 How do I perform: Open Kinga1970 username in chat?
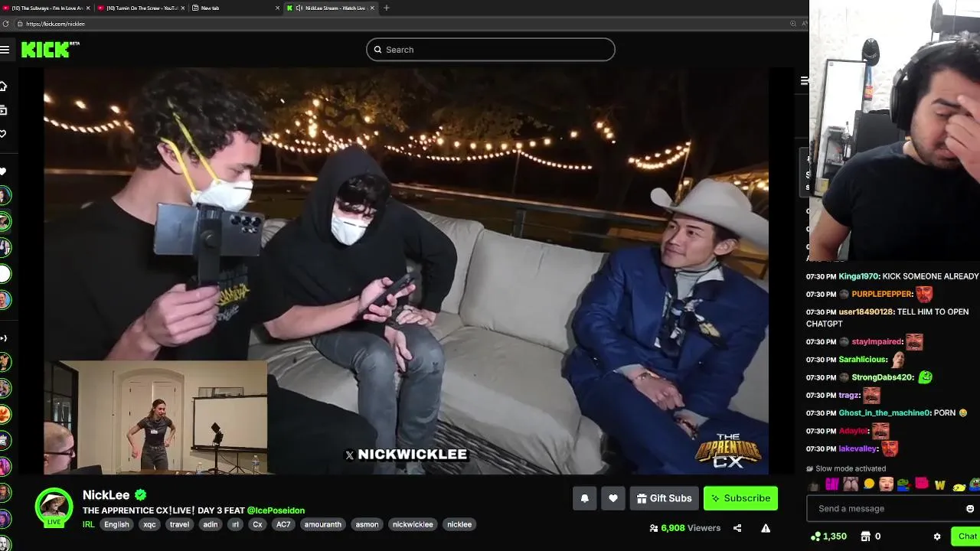[x=859, y=276]
